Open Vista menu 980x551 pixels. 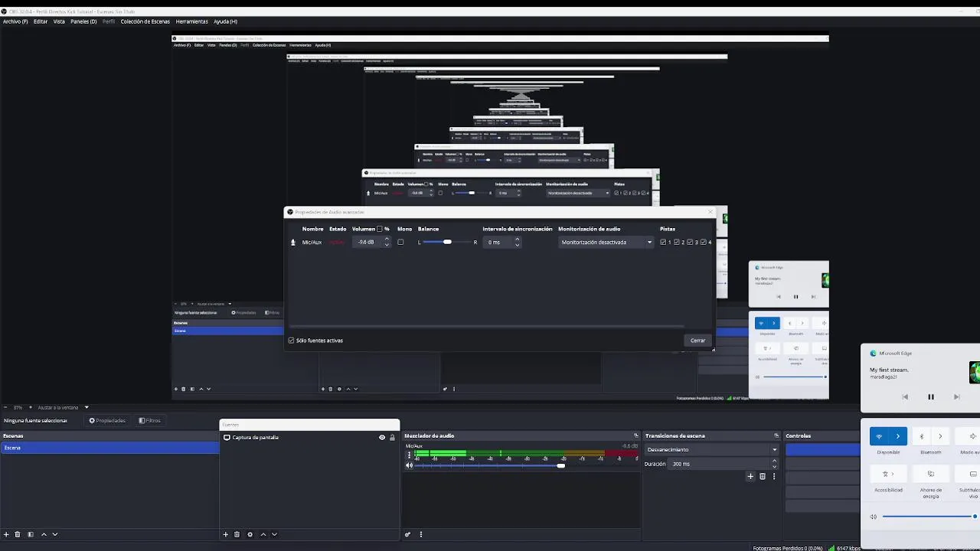(x=59, y=21)
